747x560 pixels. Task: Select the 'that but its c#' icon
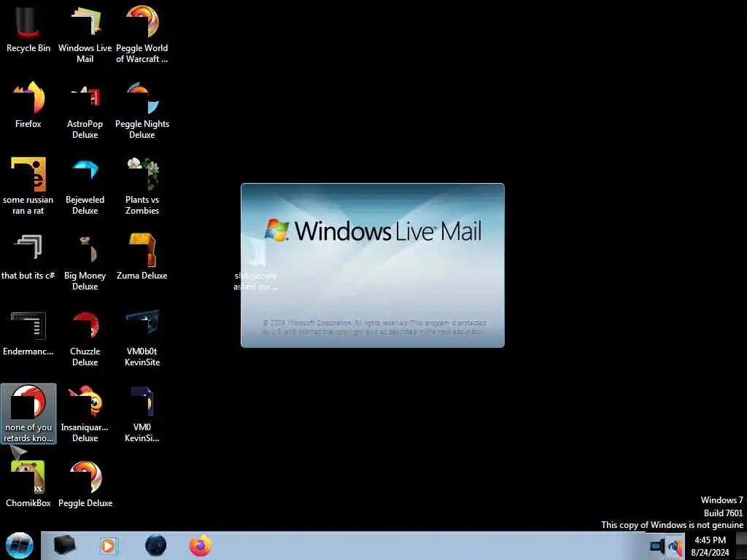pyautogui.click(x=28, y=257)
